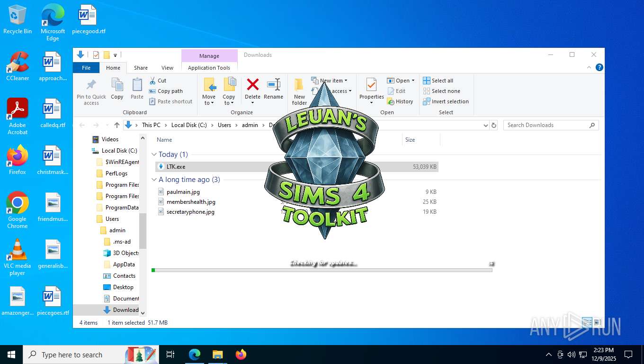Select the LTK.exe file
644x364 pixels.
click(x=297, y=167)
